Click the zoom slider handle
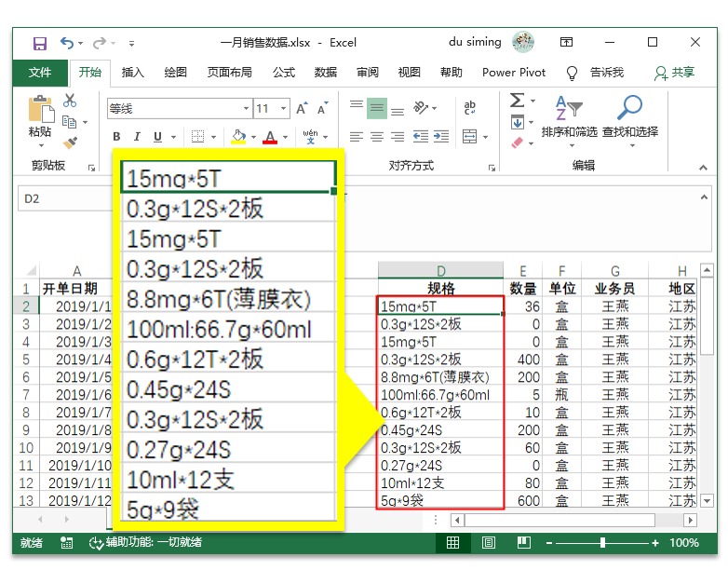 (602, 543)
